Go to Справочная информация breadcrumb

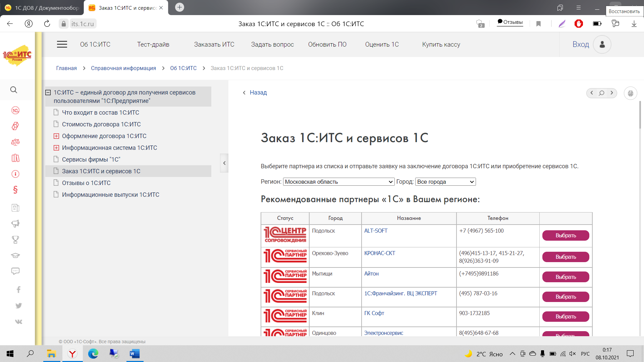point(123,68)
